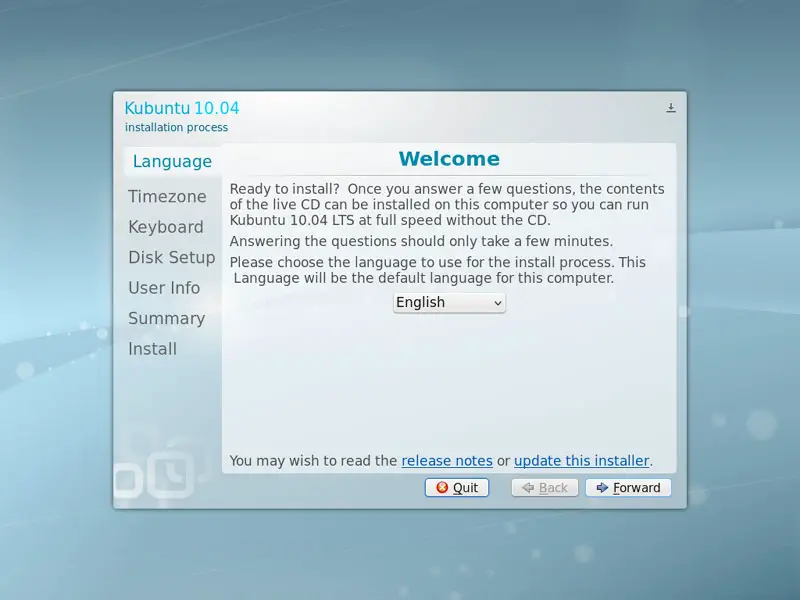Select the Language step in sidebar
The image size is (800, 600).
click(172, 161)
